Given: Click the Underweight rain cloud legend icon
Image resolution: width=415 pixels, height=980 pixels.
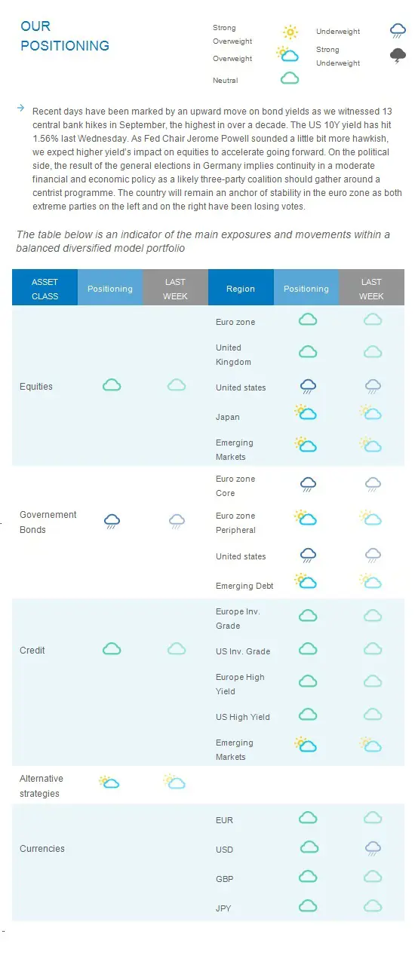Looking at the screenshot, I should (x=398, y=31).
